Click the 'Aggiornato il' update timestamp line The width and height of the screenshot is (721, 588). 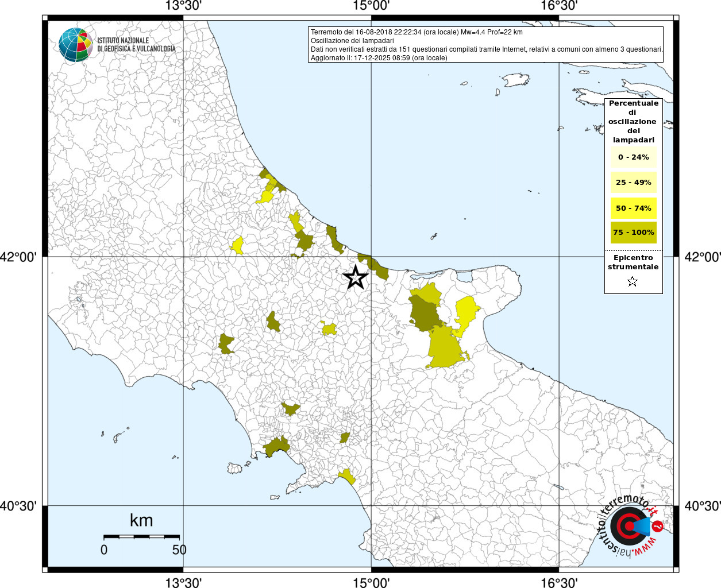pyautogui.click(x=379, y=58)
